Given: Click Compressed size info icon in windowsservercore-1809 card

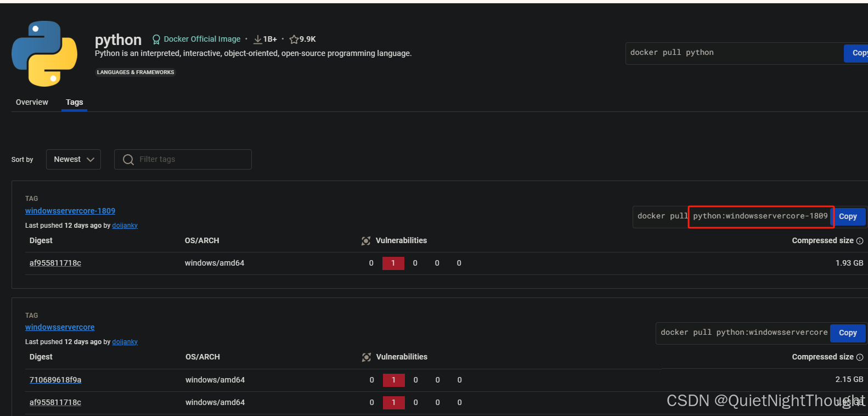Looking at the screenshot, I should click(x=860, y=241).
